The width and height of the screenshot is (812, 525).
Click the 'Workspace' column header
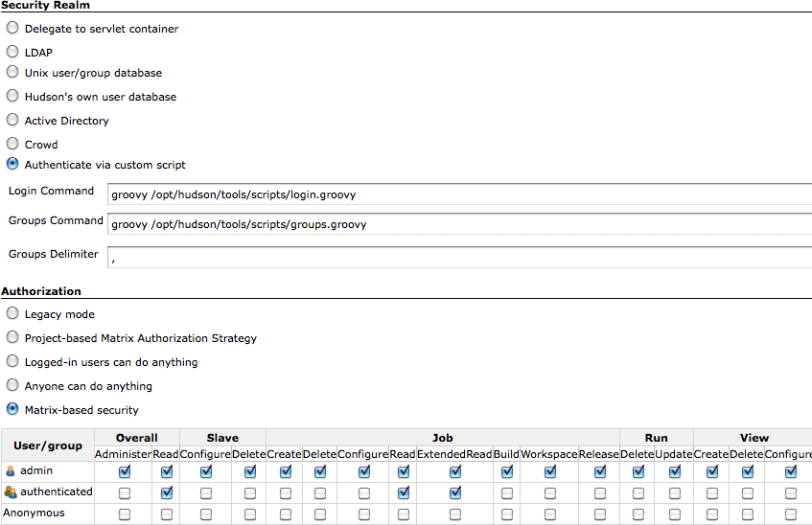coord(549,454)
